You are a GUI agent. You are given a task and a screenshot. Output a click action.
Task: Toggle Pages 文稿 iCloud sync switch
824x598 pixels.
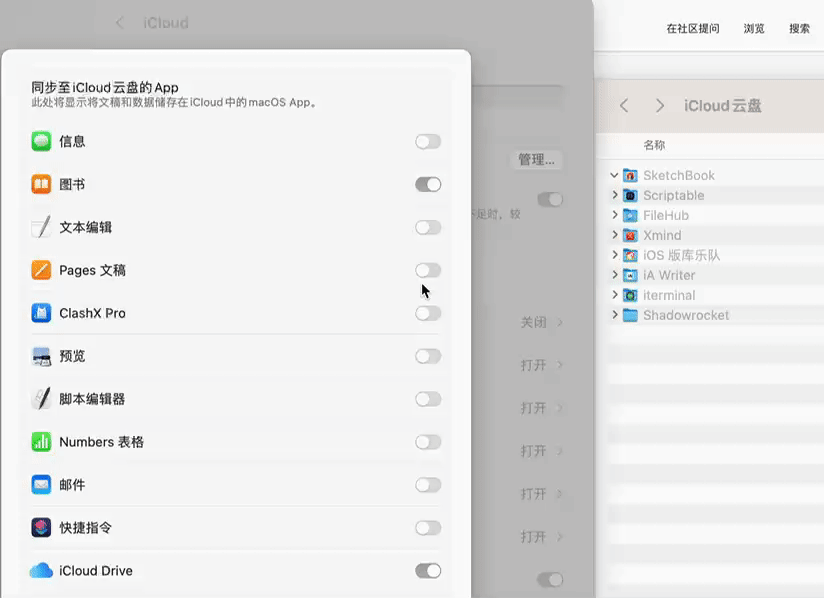pos(428,271)
